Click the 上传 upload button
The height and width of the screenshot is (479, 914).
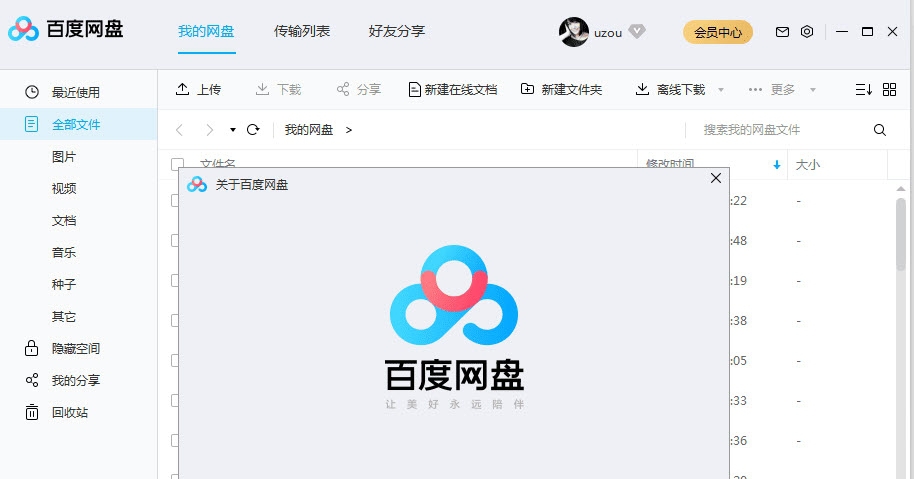click(198, 89)
